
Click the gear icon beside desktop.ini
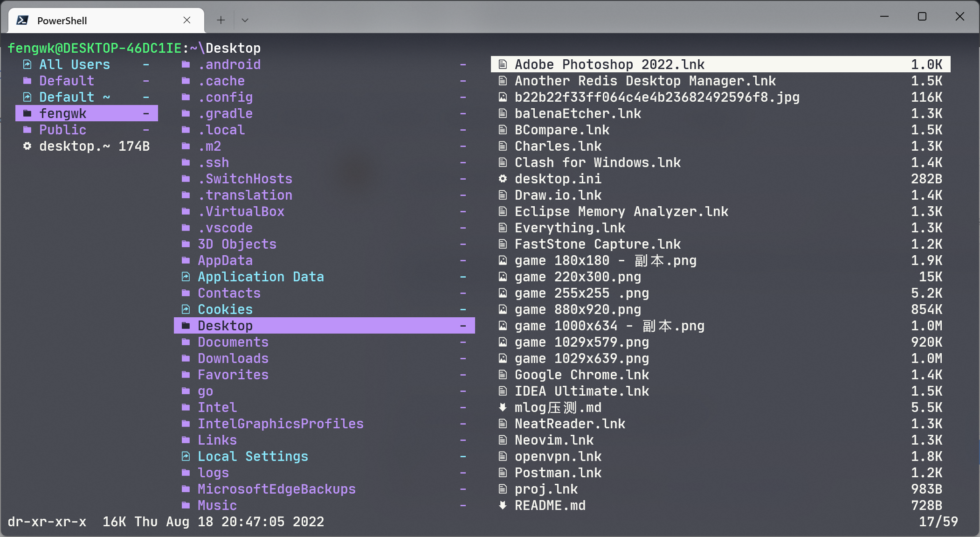coord(503,179)
